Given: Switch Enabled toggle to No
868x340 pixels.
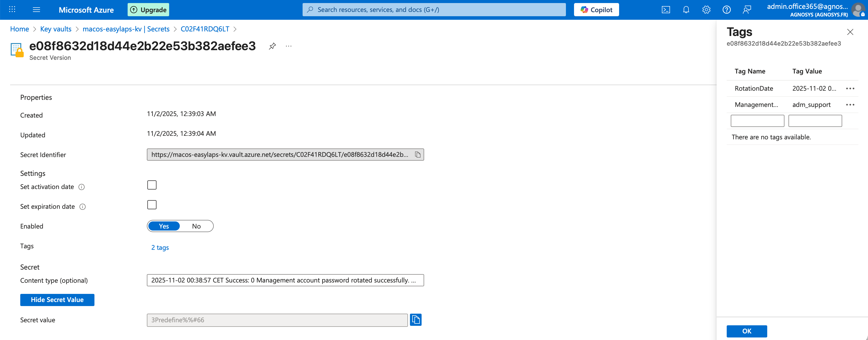Looking at the screenshot, I should pyautogui.click(x=196, y=226).
